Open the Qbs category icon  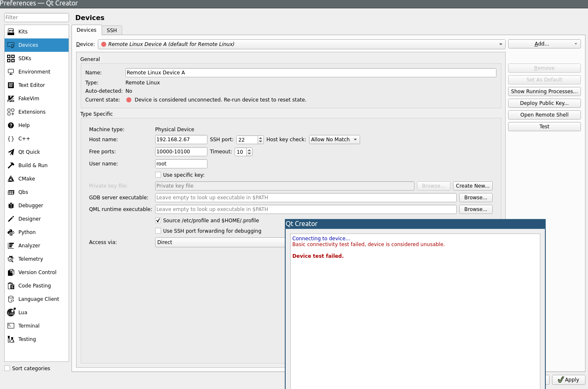(x=11, y=192)
